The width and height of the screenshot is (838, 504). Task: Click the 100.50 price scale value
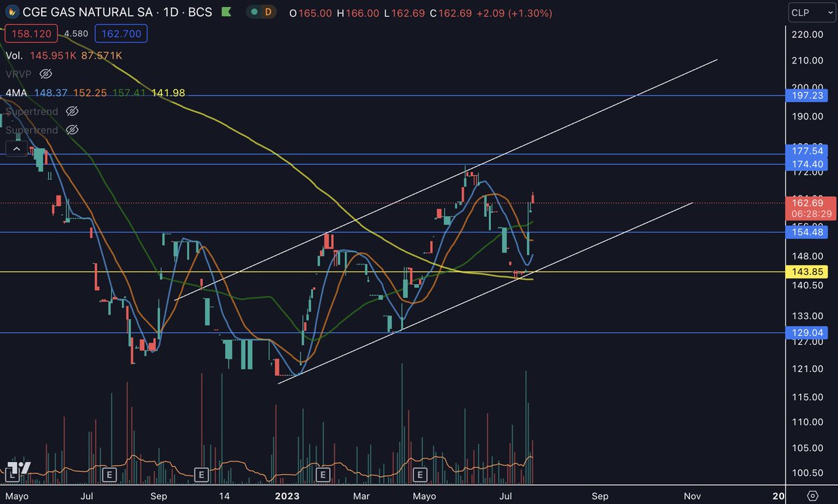click(808, 473)
